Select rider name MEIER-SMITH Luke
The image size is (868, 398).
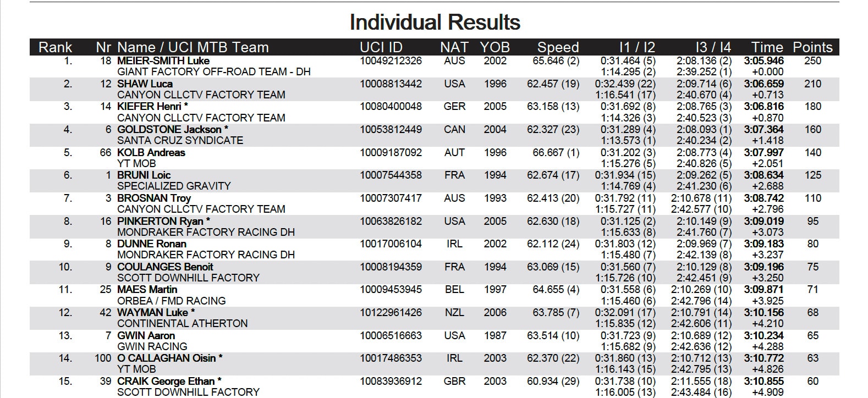click(x=163, y=61)
